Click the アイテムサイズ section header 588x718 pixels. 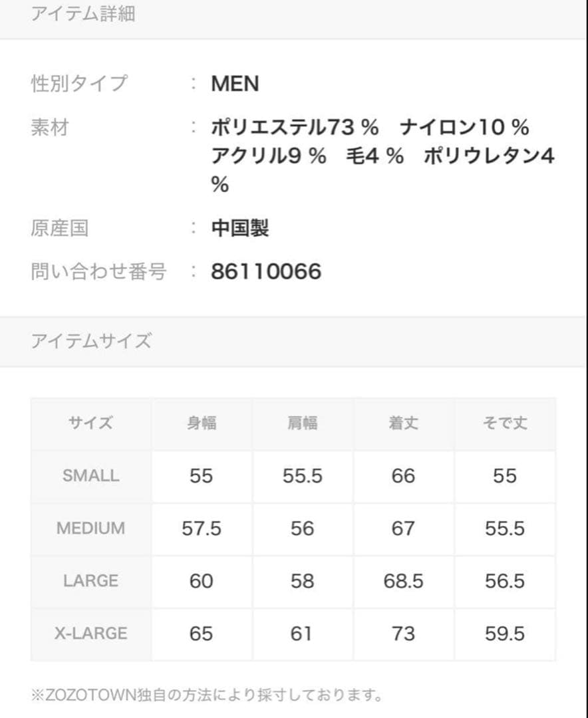[91, 341]
